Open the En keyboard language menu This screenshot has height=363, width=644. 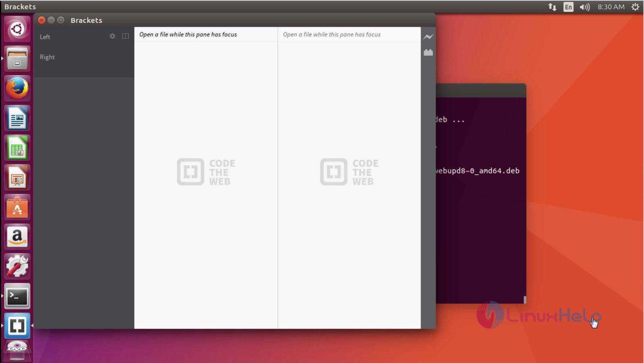[x=568, y=7]
